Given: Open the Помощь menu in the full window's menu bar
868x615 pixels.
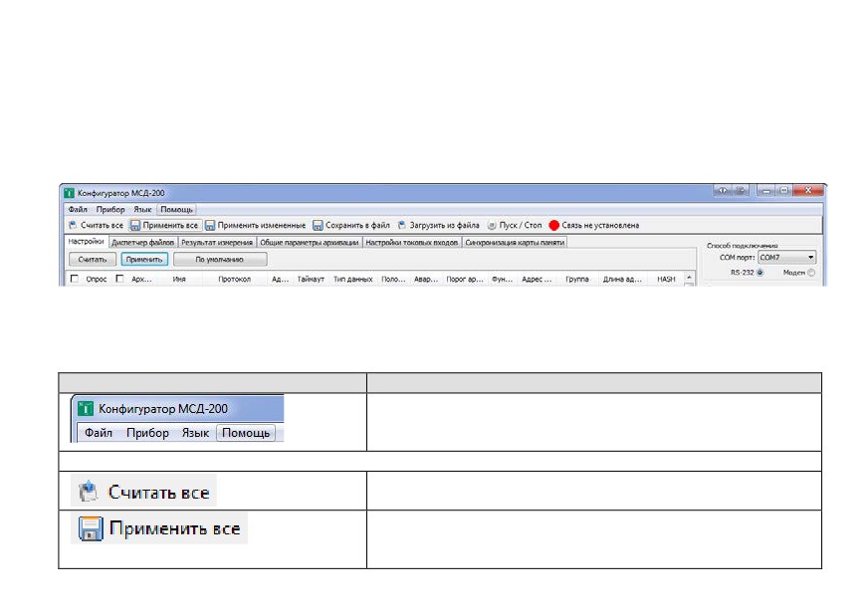Looking at the screenshot, I should point(176,210).
